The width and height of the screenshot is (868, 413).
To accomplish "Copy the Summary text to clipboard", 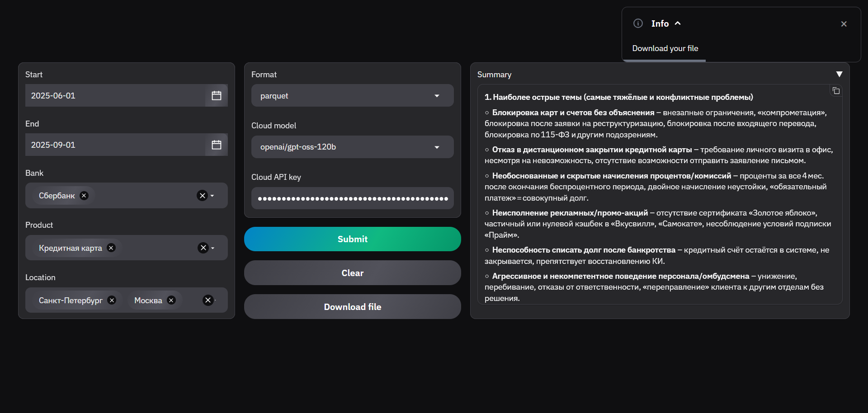I will pos(836,91).
